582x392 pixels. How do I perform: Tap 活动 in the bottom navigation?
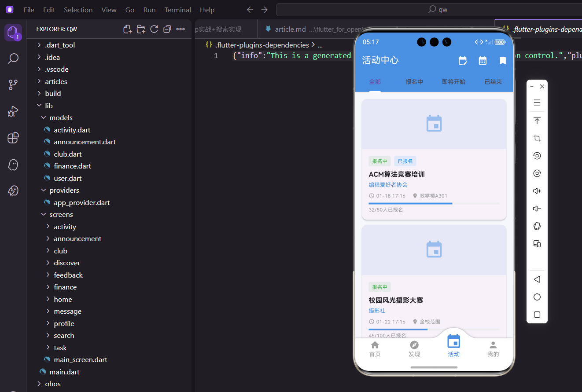tap(454, 346)
